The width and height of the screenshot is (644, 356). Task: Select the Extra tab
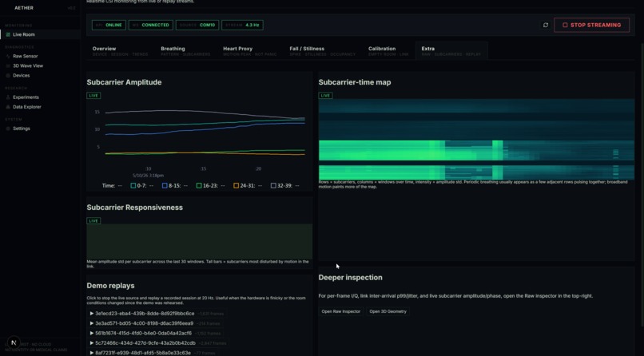(451, 51)
